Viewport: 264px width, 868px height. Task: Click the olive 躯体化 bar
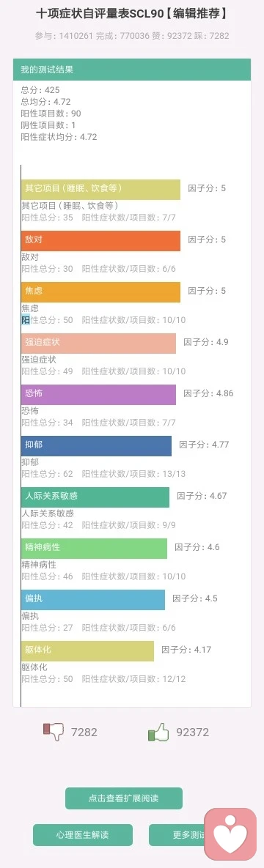87,651
